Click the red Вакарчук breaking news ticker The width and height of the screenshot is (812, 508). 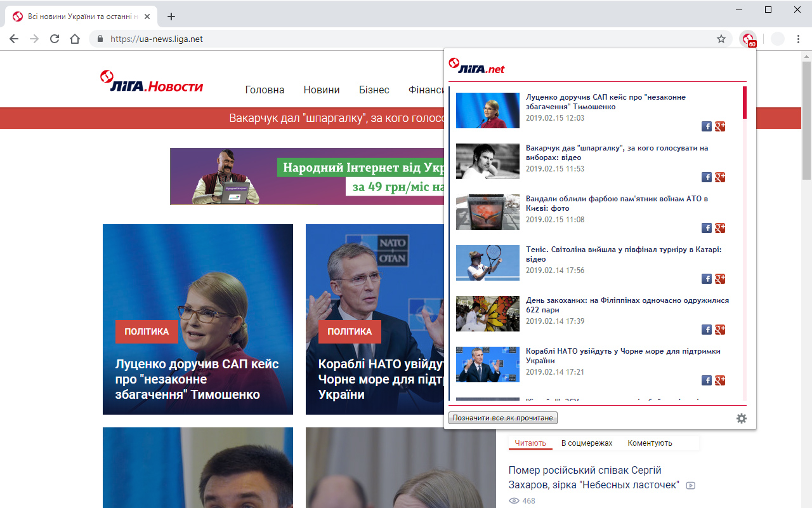click(x=336, y=118)
